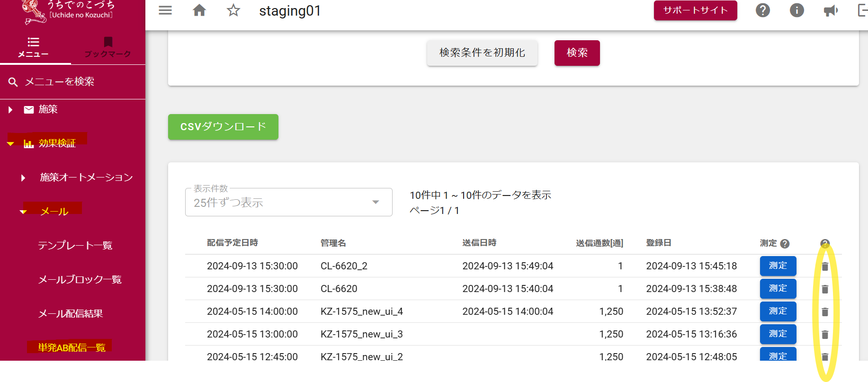Delete the CL-6620_2 row with trash icon
Image resolution: width=868 pixels, height=382 pixels.
(825, 267)
